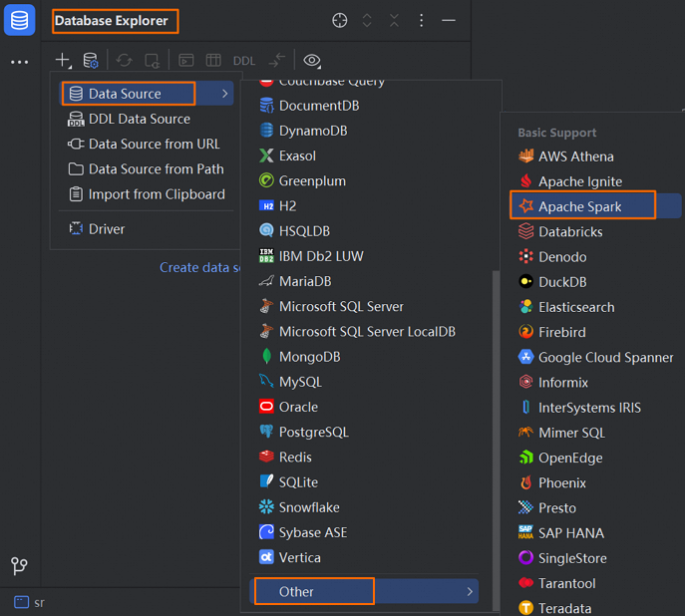Select Databricks
This screenshot has height=616, width=685.
pyautogui.click(x=595, y=232)
